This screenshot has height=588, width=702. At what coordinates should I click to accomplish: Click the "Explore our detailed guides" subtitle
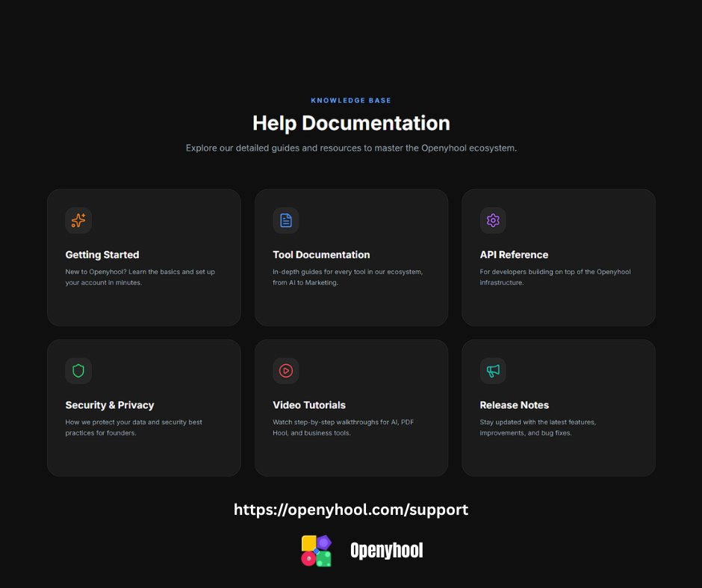click(x=351, y=148)
